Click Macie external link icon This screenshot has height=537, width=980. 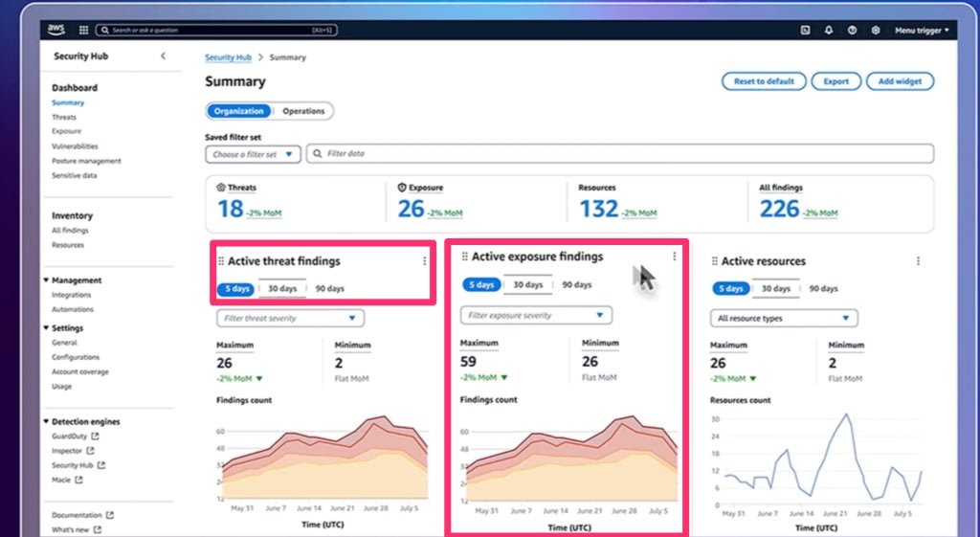point(78,481)
